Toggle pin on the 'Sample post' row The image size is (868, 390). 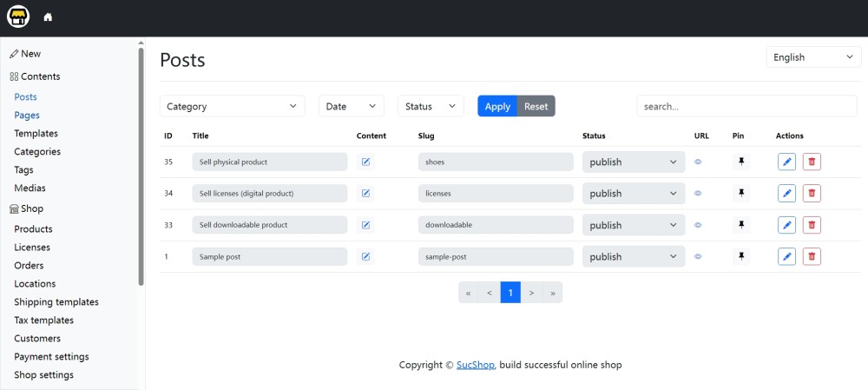click(x=740, y=256)
